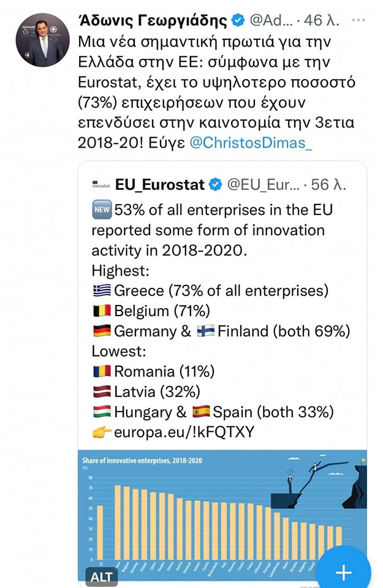383x588 pixels.
Task: Open the @EU_Eur... handle in quoted tweet
Action: pyautogui.click(x=264, y=184)
